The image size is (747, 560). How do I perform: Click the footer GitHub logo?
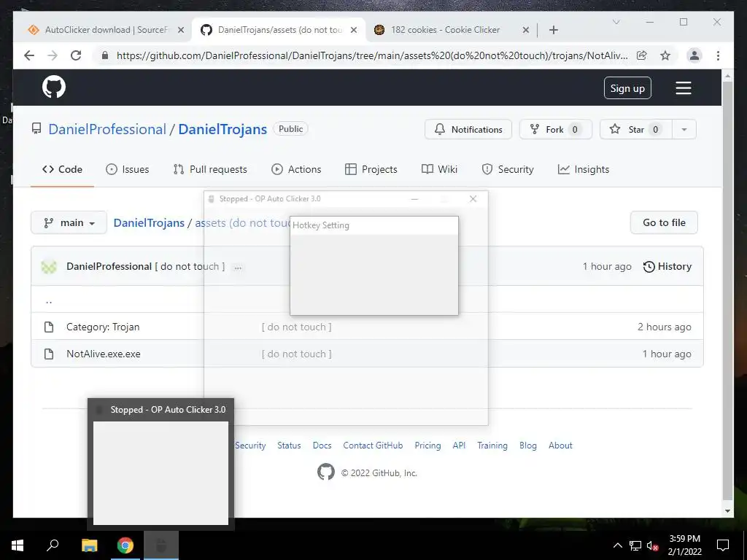point(326,472)
